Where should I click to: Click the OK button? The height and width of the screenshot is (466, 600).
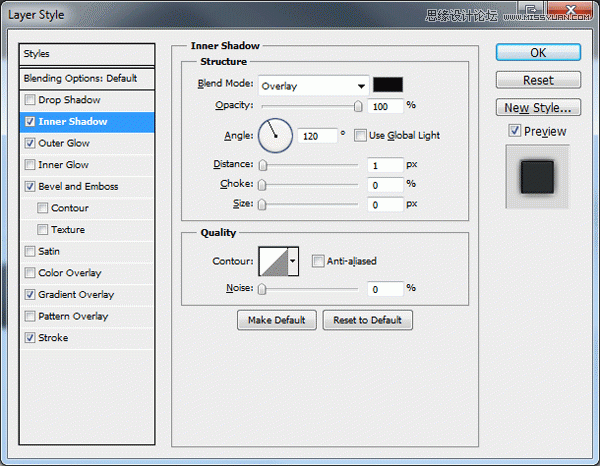(x=538, y=52)
